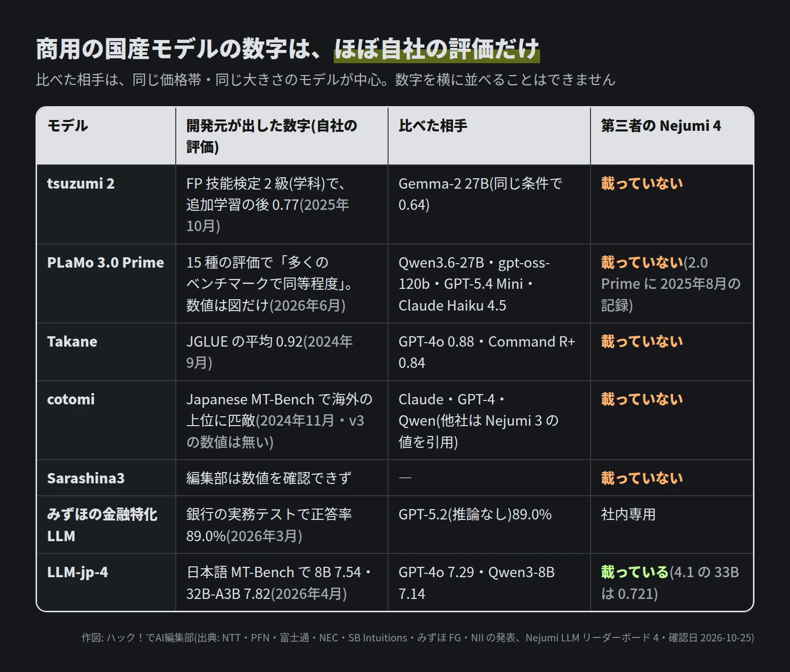Select the 'Sarashina3' model cell
Viewport: 790px width, 672px height.
(x=106, y=478)
